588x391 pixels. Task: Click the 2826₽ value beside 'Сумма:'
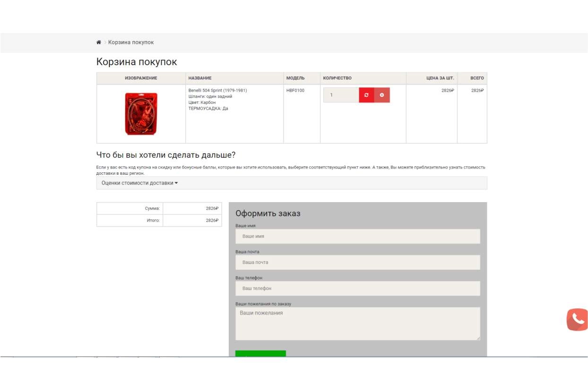coord(212,208)
